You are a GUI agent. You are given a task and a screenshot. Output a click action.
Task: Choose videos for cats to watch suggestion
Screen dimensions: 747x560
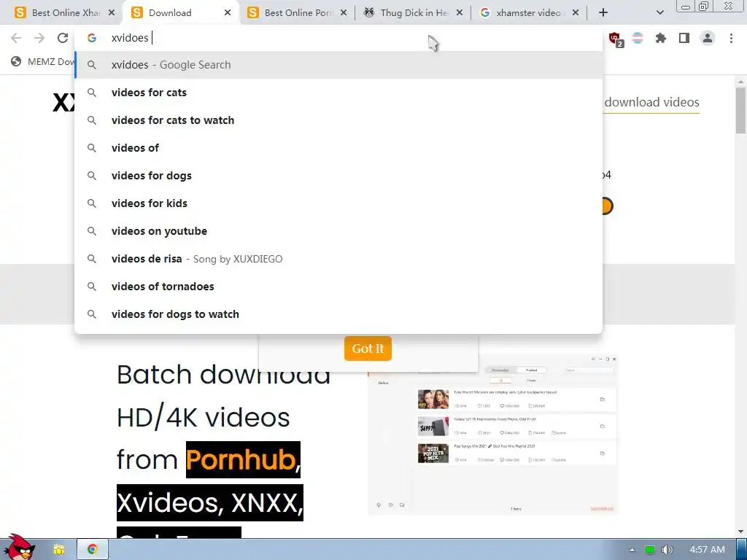[x=338, y=120]
